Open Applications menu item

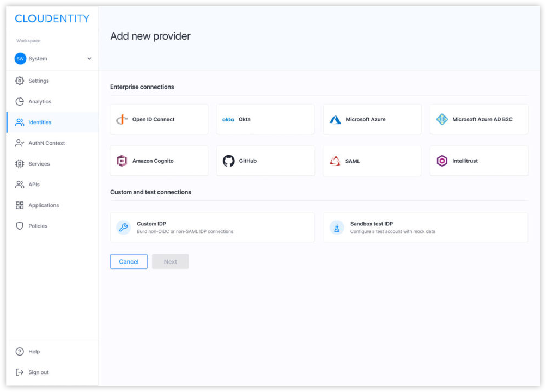(x=52, y=205)
